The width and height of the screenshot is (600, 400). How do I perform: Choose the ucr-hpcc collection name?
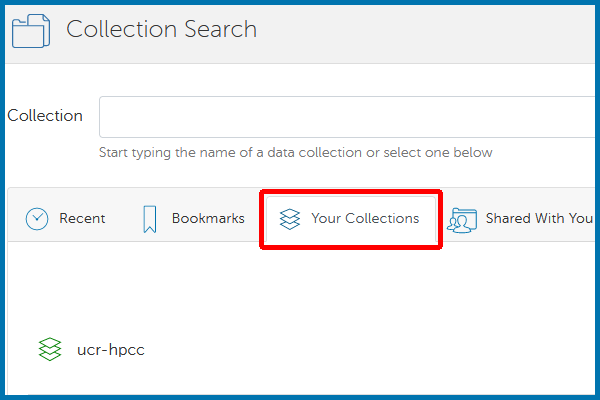[x=111, y=350]
